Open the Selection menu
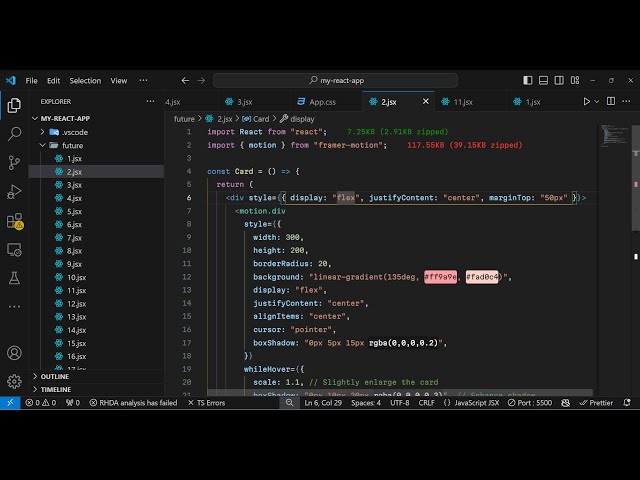This screenshot has height=480, width=640. [x=85, y=80]
